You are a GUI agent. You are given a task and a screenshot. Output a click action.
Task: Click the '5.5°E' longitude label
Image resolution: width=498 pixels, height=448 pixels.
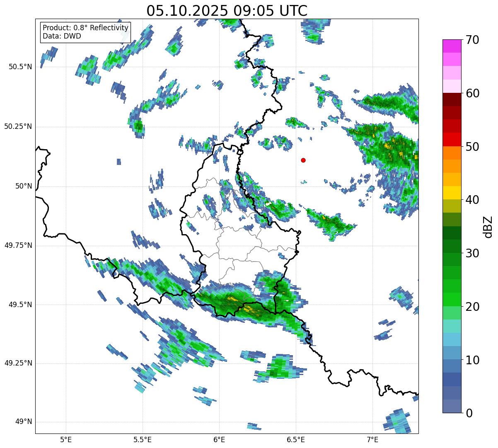(143, 439)
